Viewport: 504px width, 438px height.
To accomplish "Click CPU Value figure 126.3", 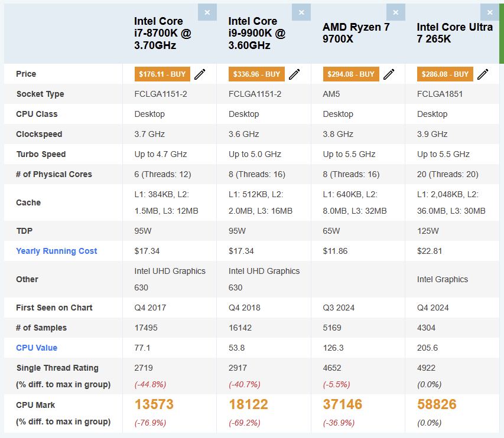I will tap(333, 348).
